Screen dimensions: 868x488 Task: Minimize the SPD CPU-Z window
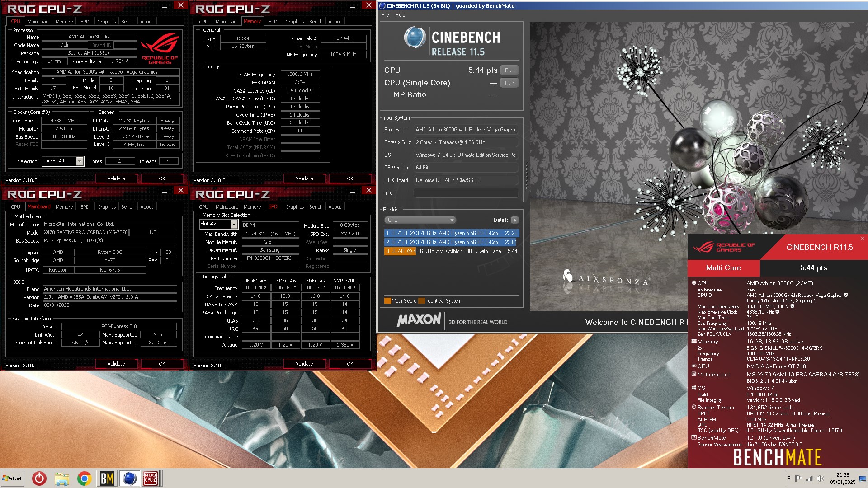[x=353, y=192]
